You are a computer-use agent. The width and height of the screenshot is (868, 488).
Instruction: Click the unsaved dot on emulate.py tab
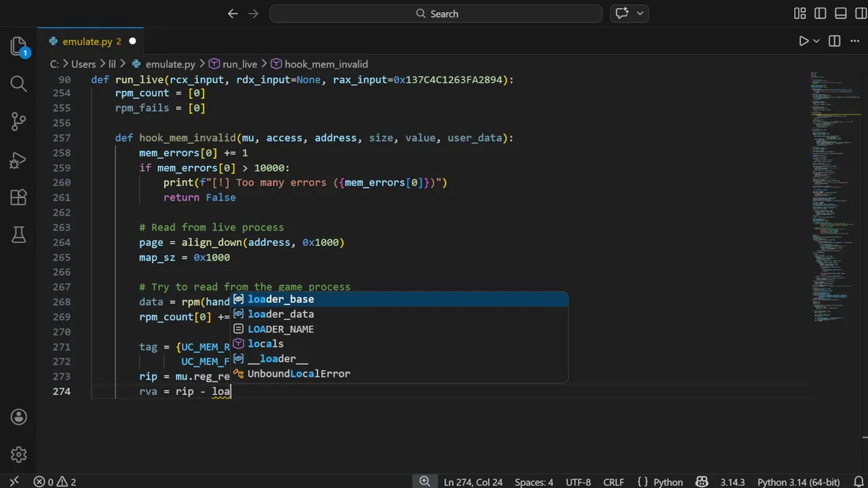click(132, 41)
